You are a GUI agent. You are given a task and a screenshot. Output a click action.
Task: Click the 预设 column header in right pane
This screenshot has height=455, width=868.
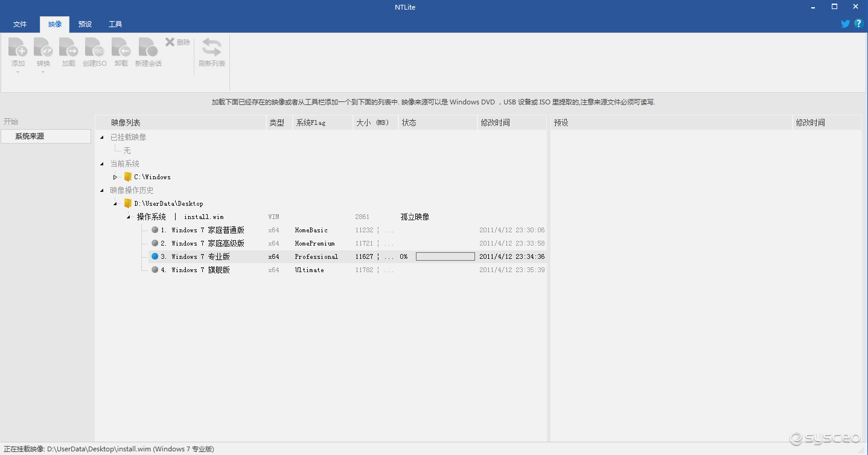672,122
